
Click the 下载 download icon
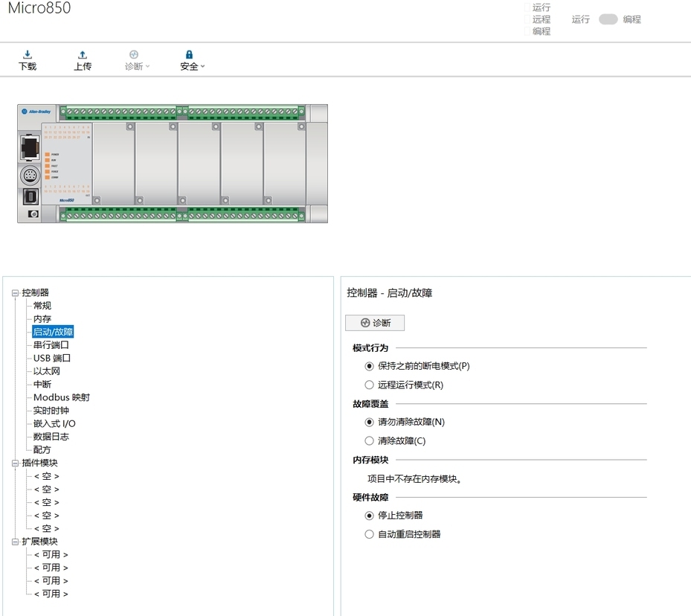pyautogui.click(x=28, y=54)
